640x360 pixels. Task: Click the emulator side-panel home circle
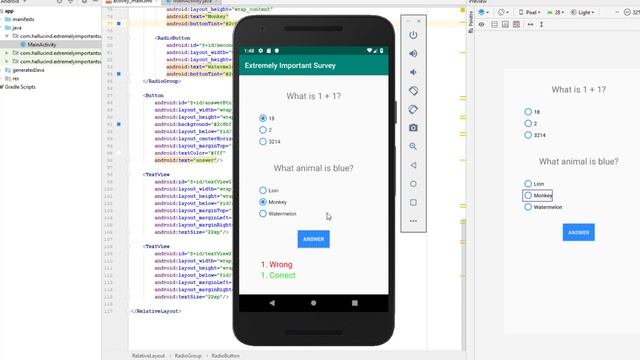[413, 184]
